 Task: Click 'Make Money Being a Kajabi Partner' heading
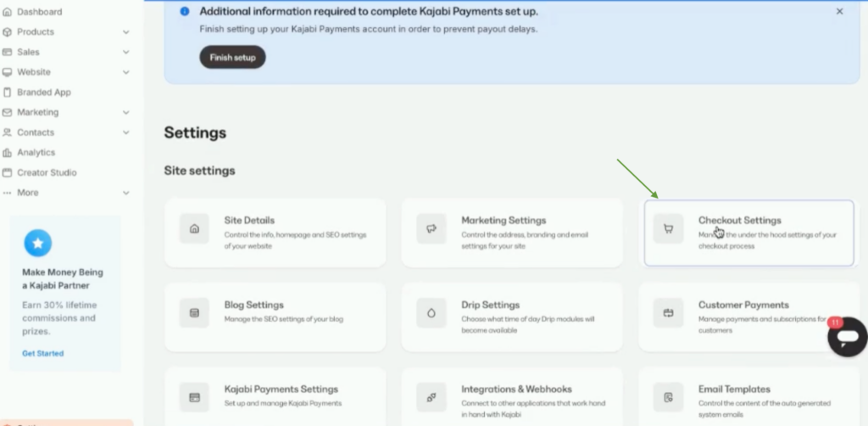pos(63,279)
